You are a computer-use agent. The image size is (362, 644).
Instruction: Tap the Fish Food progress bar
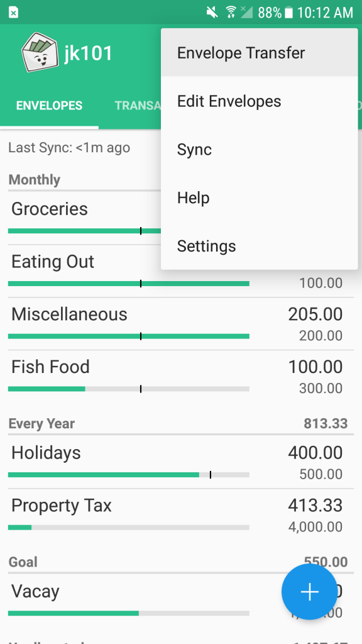tap(129, 389)
